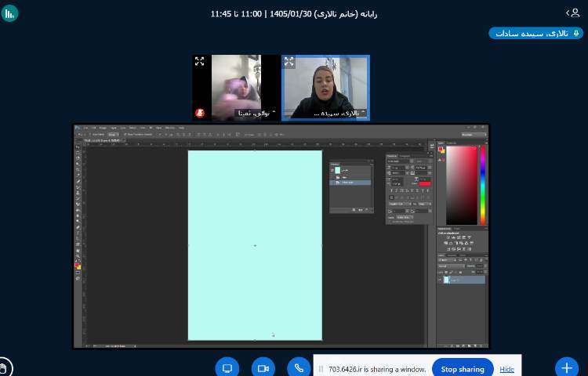This screenshot has height=376, width=588.
Task: Click the تالاری، سیده سادات participant badge
Action: 536,34
